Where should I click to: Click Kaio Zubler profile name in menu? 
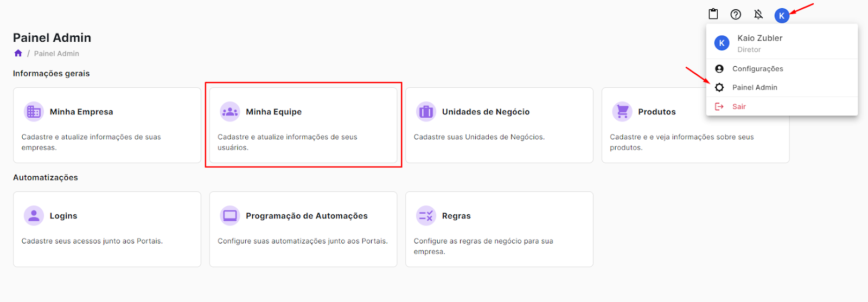[x=759, y=38]
